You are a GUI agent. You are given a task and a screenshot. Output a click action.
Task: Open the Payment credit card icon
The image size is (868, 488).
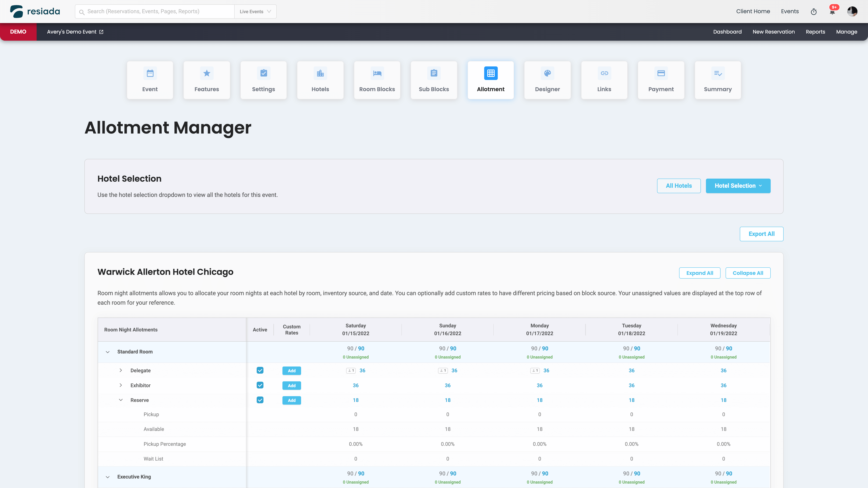661,73
